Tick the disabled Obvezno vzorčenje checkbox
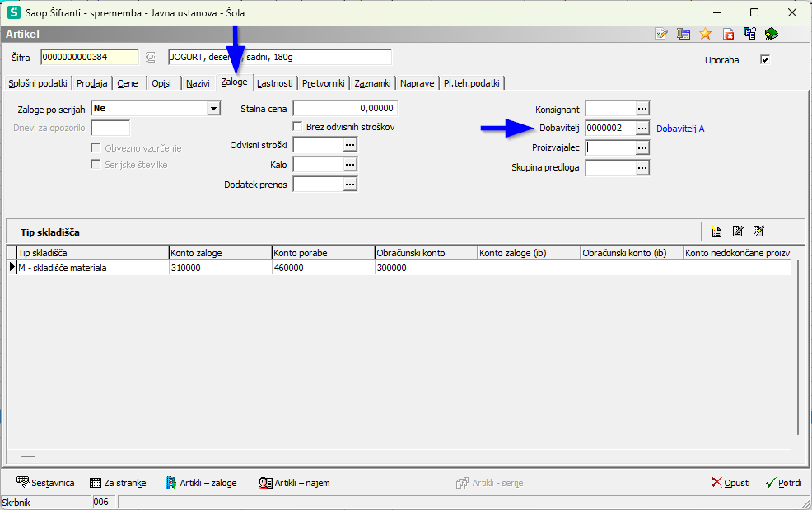812x510 pixels. (96, 147)
